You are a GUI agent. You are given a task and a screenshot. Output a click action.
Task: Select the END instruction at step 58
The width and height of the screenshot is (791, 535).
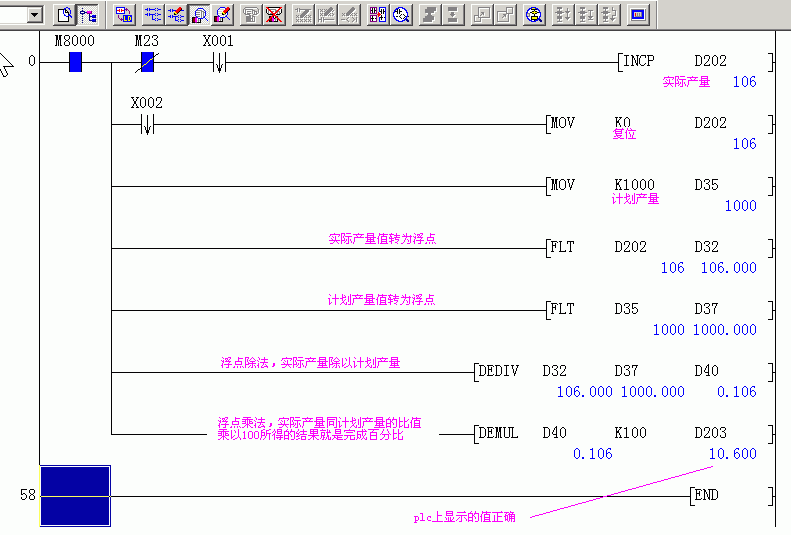pos(731,496)
